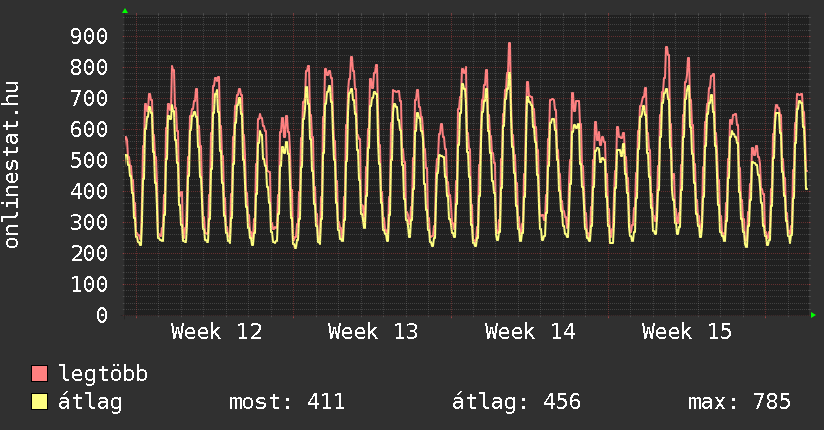Click the yellow átlag legend swatch
Screen dimensions: 824x430
(40, 402)
